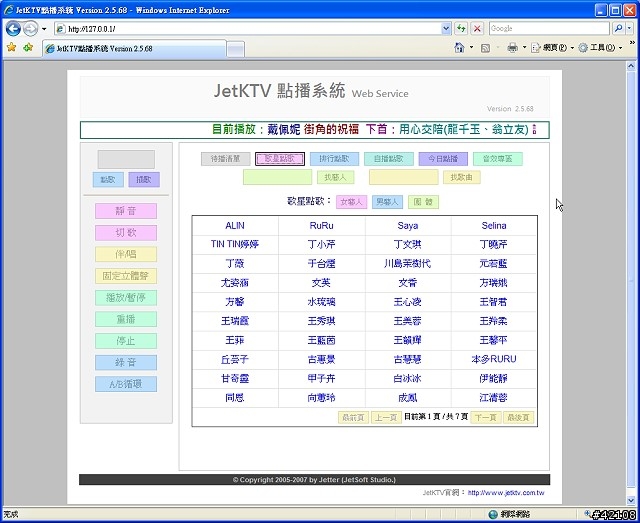This screenshot has height=523, width=640.
Task: Open the Favorites Center star
Action: (11, 48)
